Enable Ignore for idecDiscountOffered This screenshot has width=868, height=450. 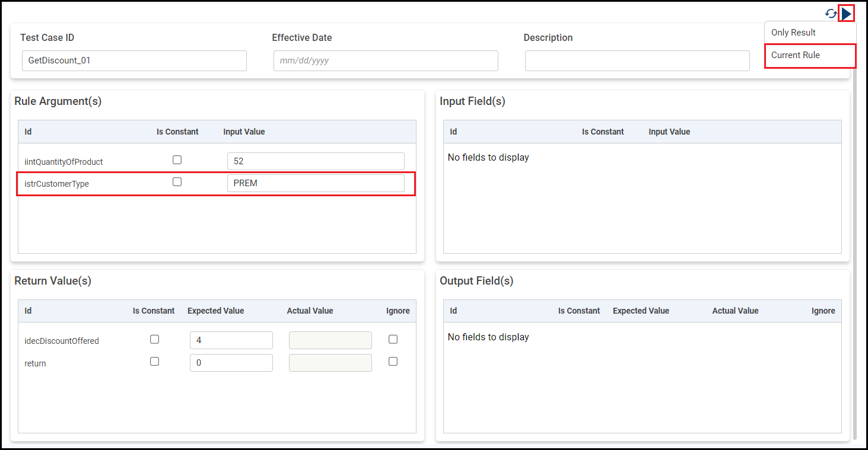(393, 339)
